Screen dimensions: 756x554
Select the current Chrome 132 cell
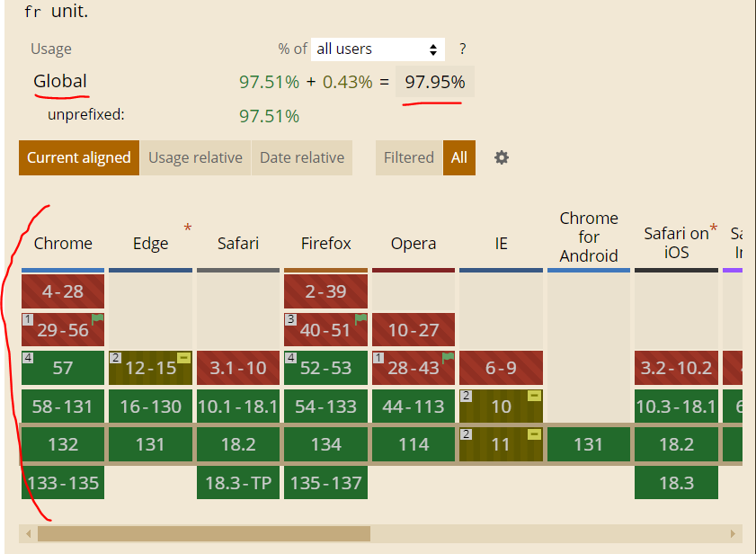pyautogui.click(x=63, y=444)
